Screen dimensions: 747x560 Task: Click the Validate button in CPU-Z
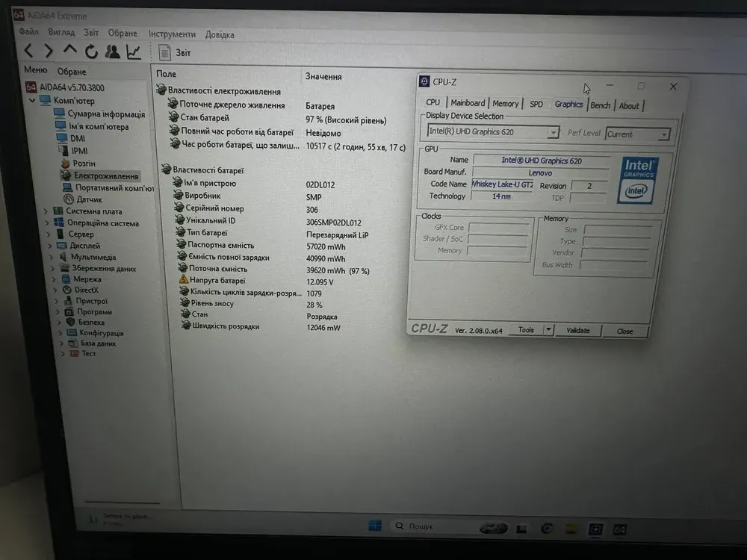(x=577, y=330)
